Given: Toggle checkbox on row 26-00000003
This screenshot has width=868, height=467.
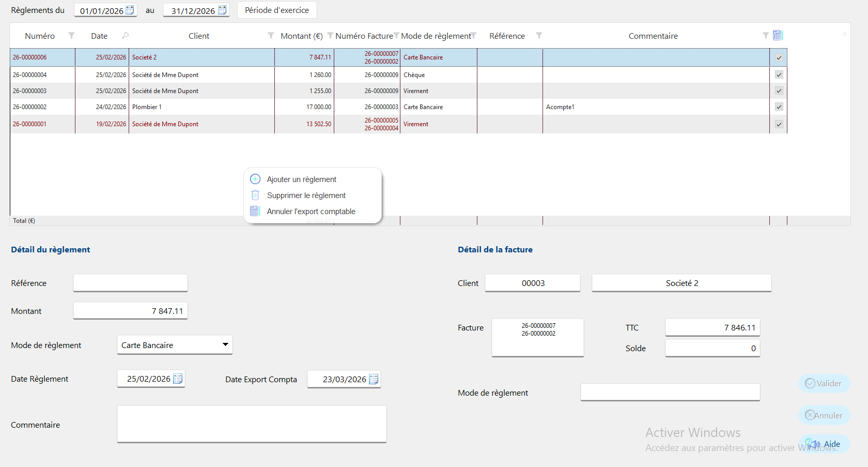Looking at the screenshot, I should tap(779, 91).
